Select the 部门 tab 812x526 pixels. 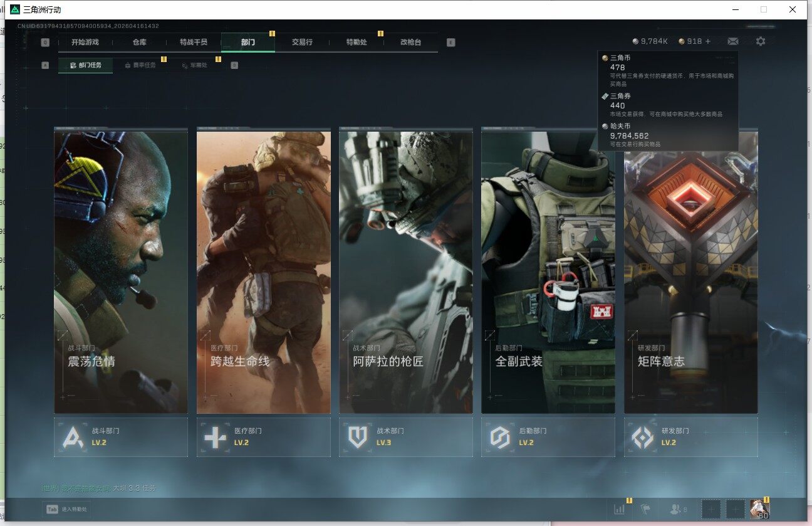pos(248,42)
